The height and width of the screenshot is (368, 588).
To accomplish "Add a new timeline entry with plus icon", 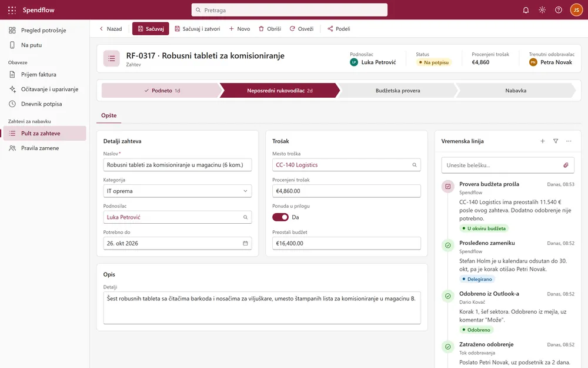I will (x=542, y=141).
